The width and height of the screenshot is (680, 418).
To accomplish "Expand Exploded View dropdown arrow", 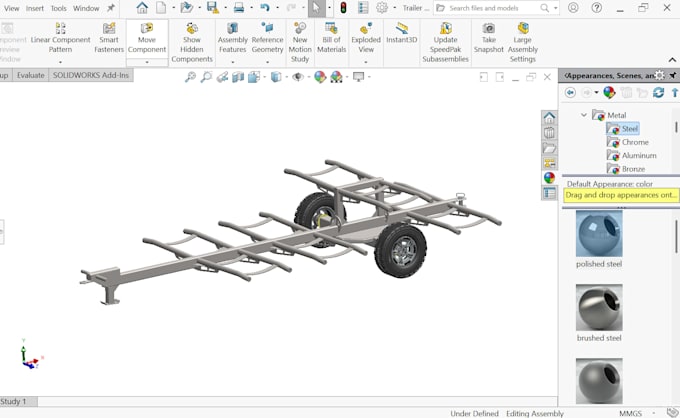I will 366,62.
